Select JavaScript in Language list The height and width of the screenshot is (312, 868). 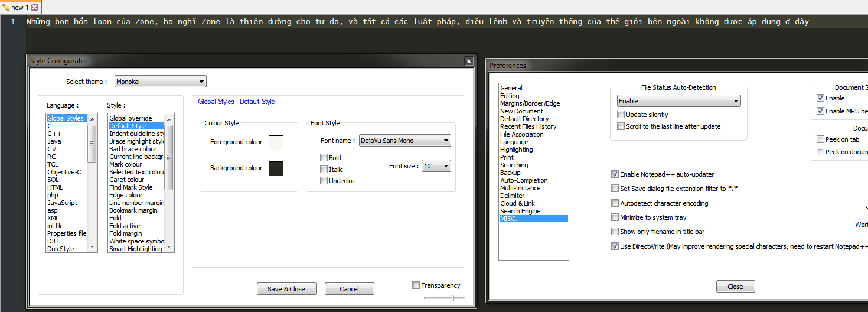62,203
